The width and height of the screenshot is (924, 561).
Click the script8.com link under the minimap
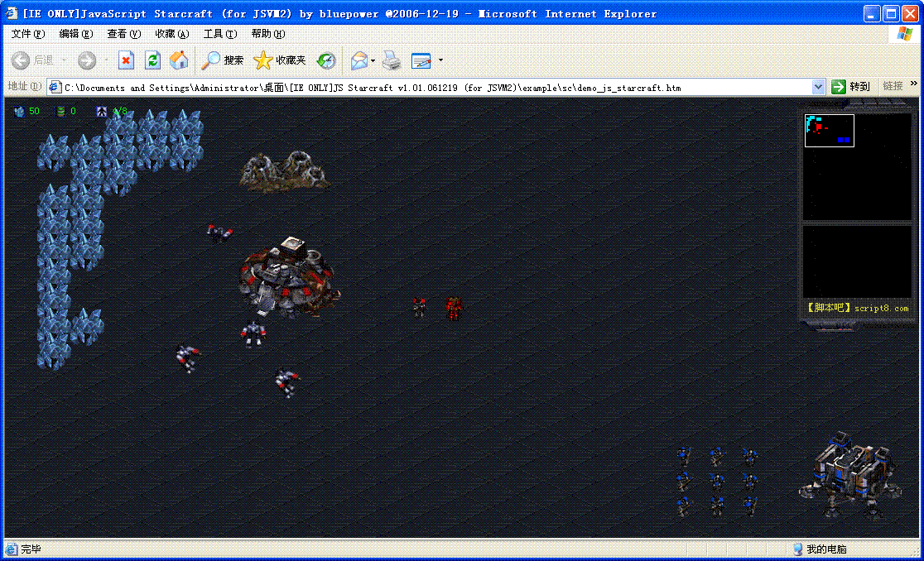858,308
